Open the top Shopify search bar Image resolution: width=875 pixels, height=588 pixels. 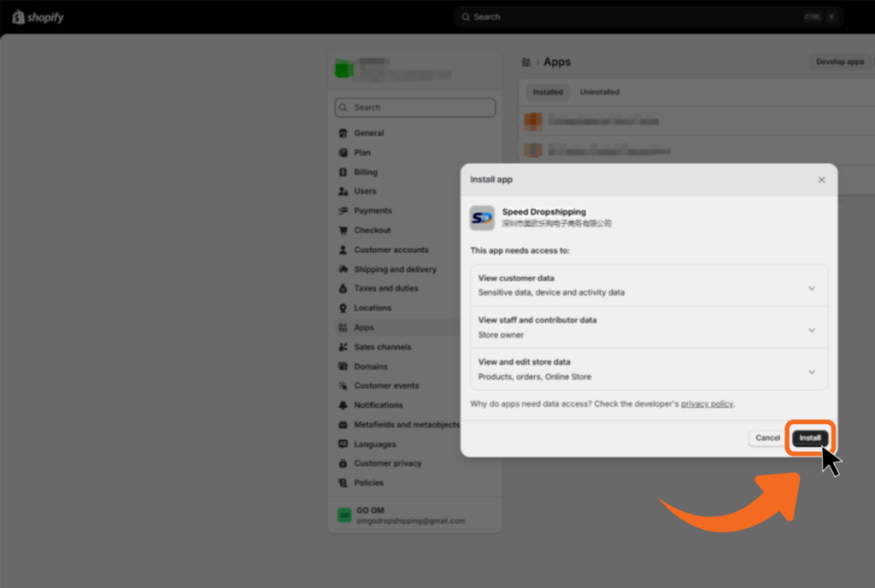649,17
